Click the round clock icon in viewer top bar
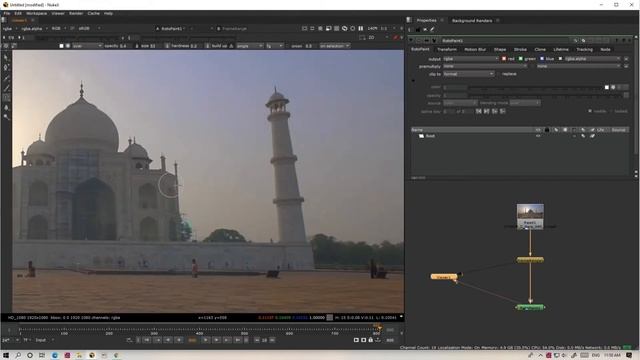Screen dimensions: 640x360 [x=353, y=29]
